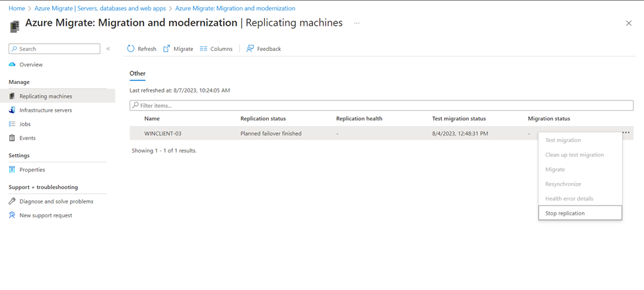Open the ellipsis menu next to page title
The image size is (644, 290).
[x=357, y=23]
